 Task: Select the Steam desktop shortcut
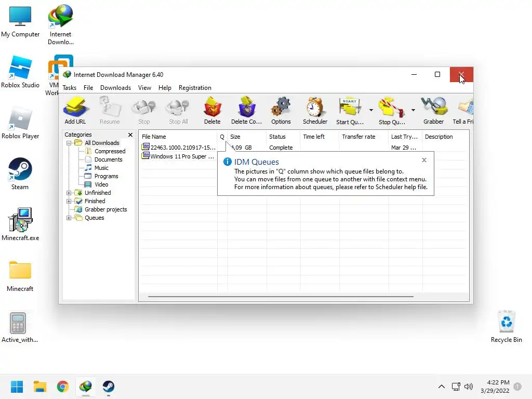click(20, 174)
